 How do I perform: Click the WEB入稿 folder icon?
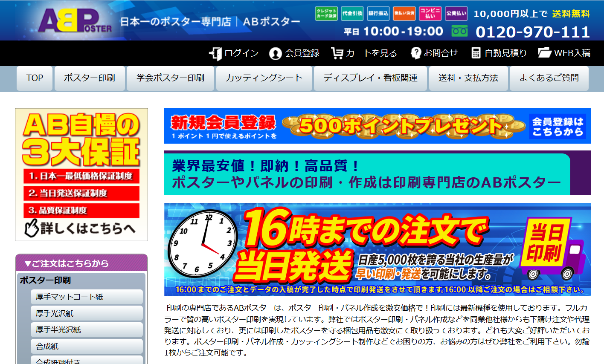click(545, 53)
